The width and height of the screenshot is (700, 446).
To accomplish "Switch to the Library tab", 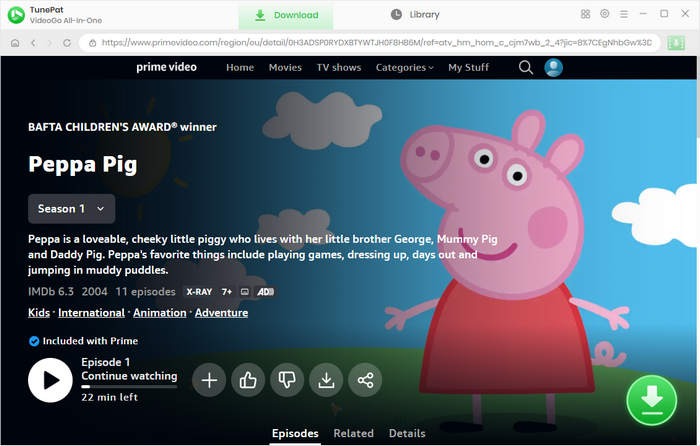I will pyautogui.click(x=415, y=15).
